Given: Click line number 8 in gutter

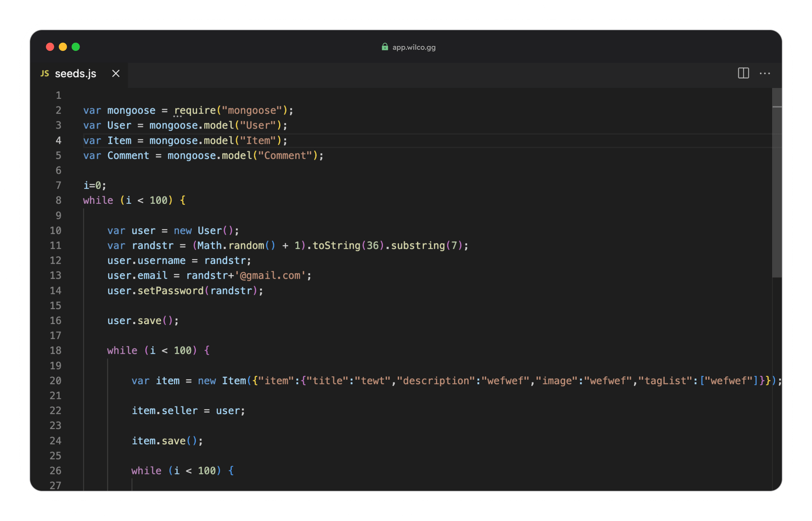Looking at the screenshot, I should [59, 200].
